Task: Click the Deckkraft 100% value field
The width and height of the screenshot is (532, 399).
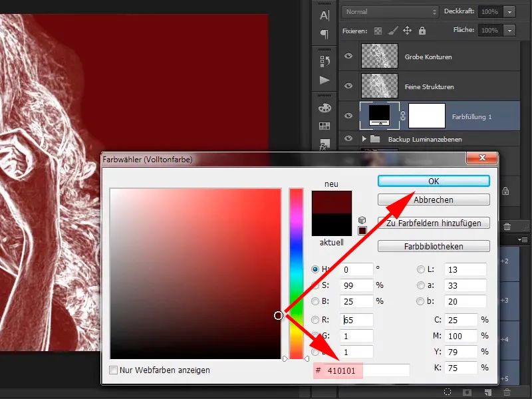Action: coord(491,12)
